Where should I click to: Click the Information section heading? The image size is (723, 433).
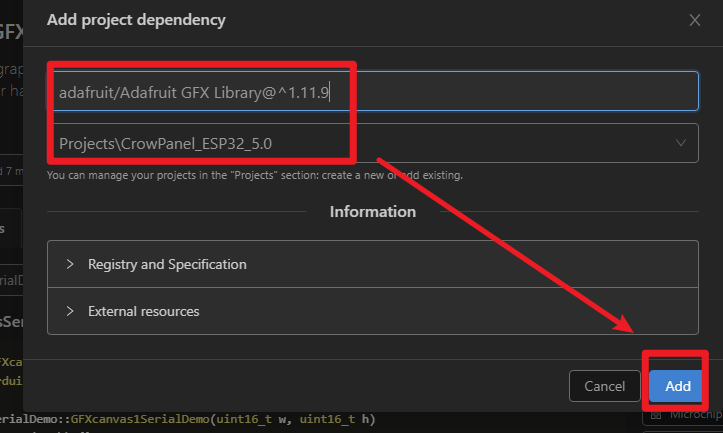point(373,212)
